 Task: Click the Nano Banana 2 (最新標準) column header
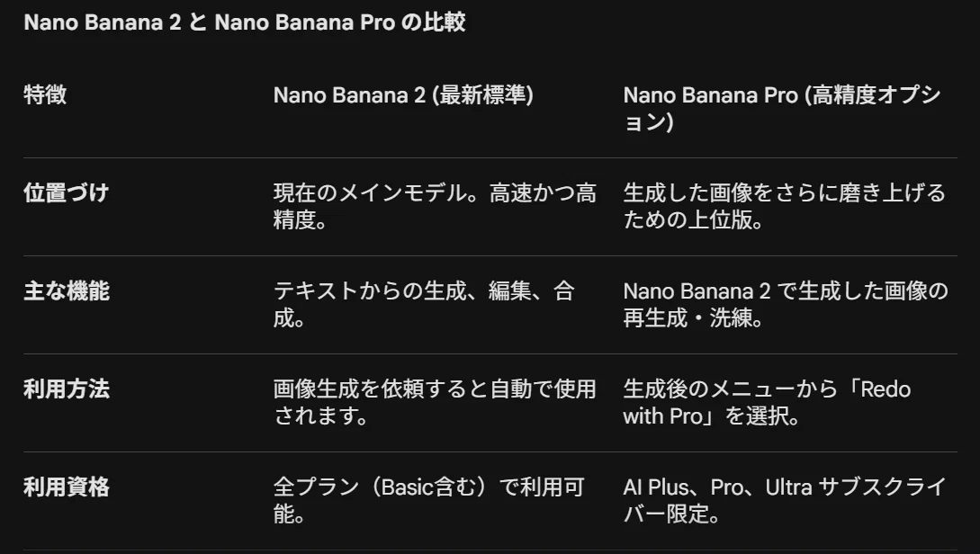403,95
